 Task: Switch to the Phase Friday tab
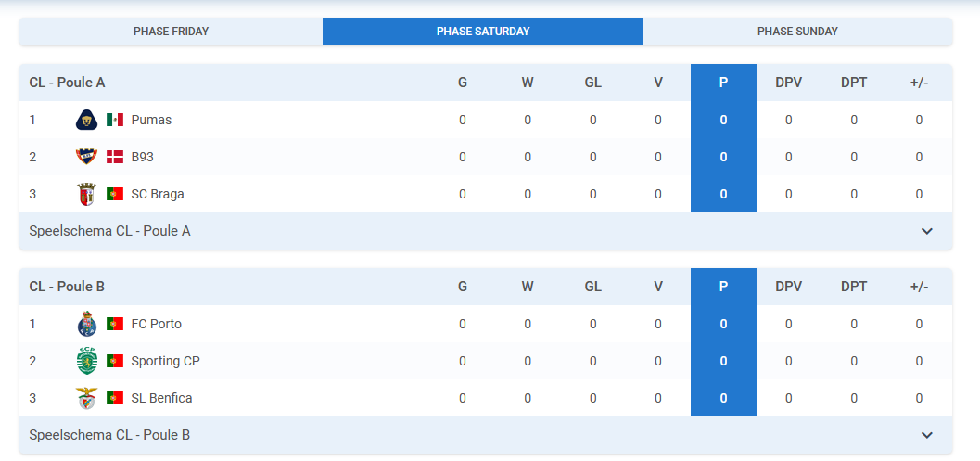pyautogui.click(x=172, y=32)
